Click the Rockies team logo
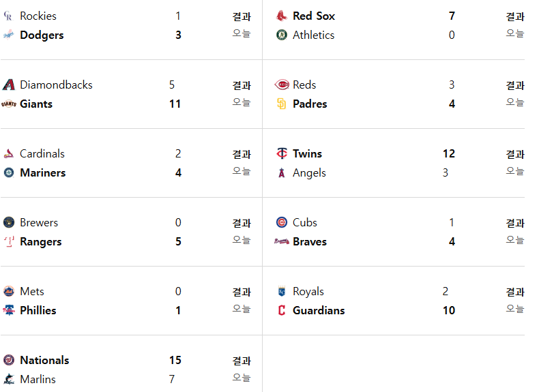Screen dimensions: 539x392 tap(8, 16)
